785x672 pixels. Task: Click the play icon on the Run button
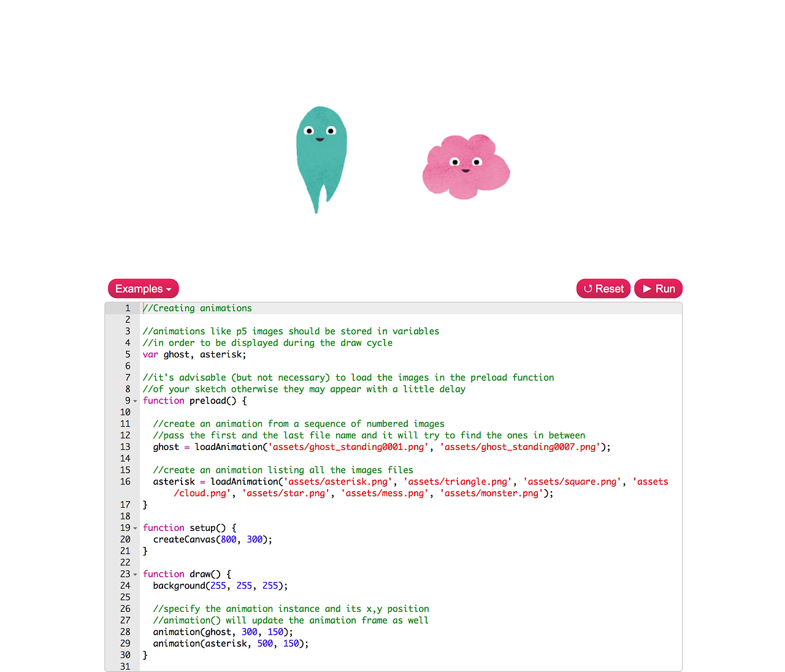pyautogui.click(x=648, y=288)
